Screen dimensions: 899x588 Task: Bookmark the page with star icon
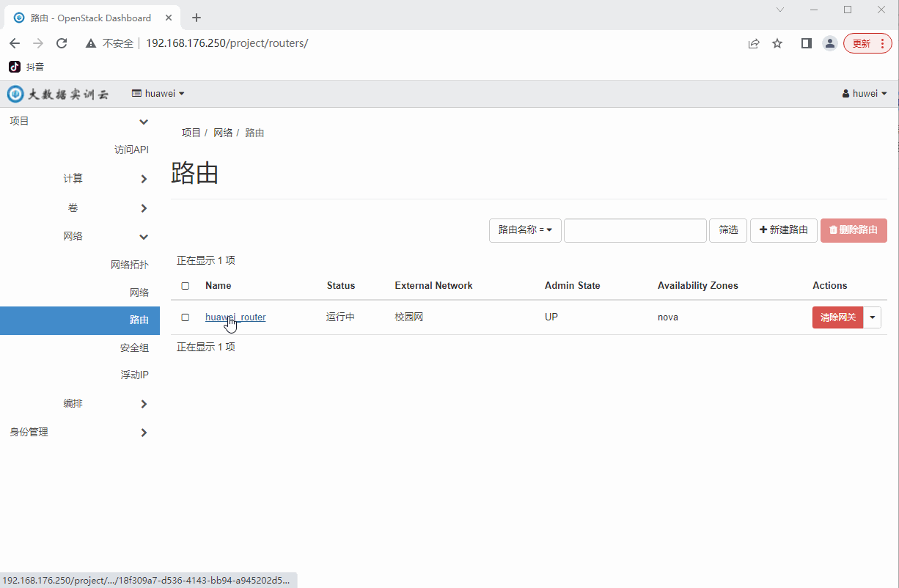click(777, 43)
